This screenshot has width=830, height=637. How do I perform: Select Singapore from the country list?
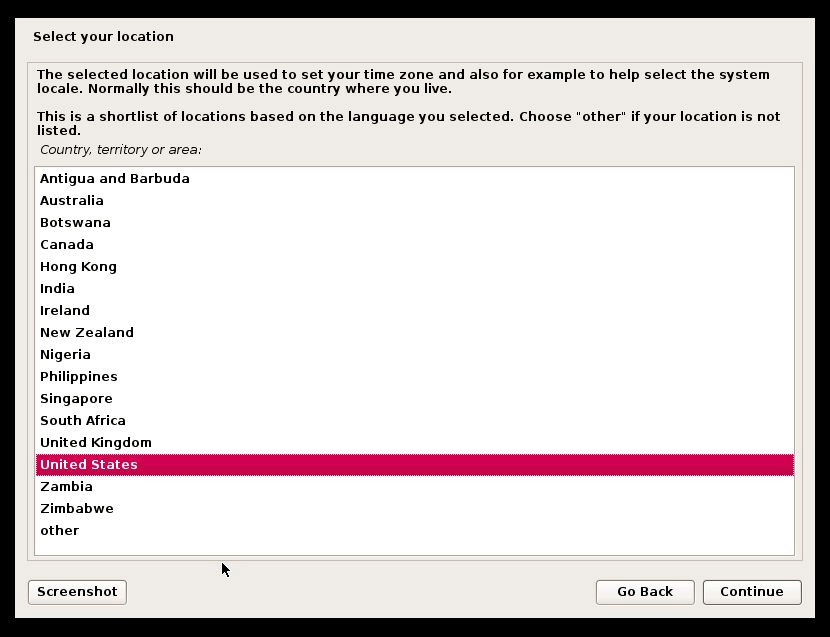(x=76, y=398)
